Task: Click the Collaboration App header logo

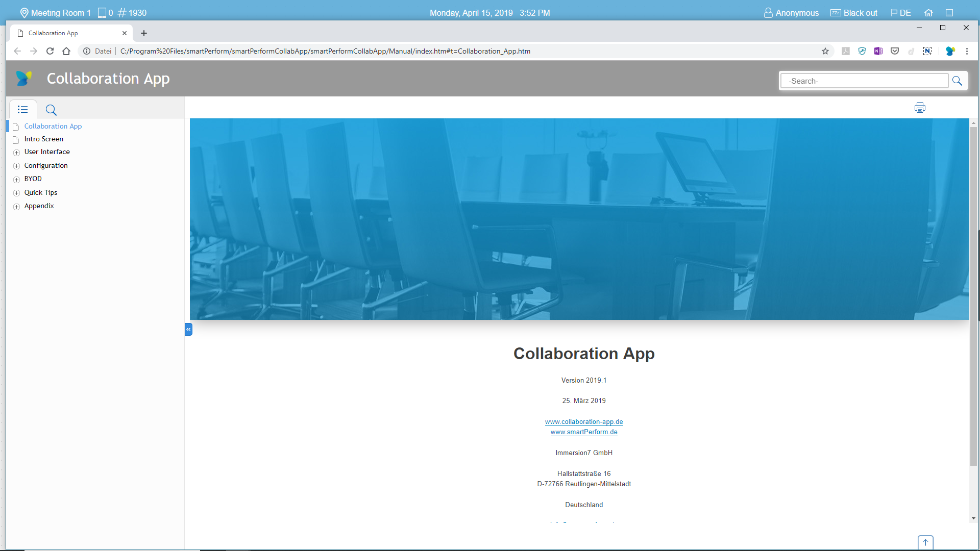Action: [24, 78]
